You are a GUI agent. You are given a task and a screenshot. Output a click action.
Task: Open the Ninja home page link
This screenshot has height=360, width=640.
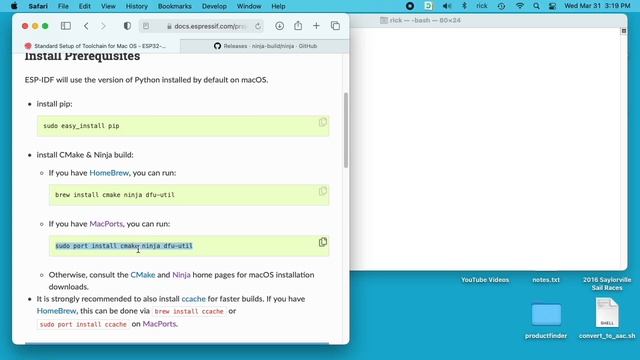coord(181,275)
